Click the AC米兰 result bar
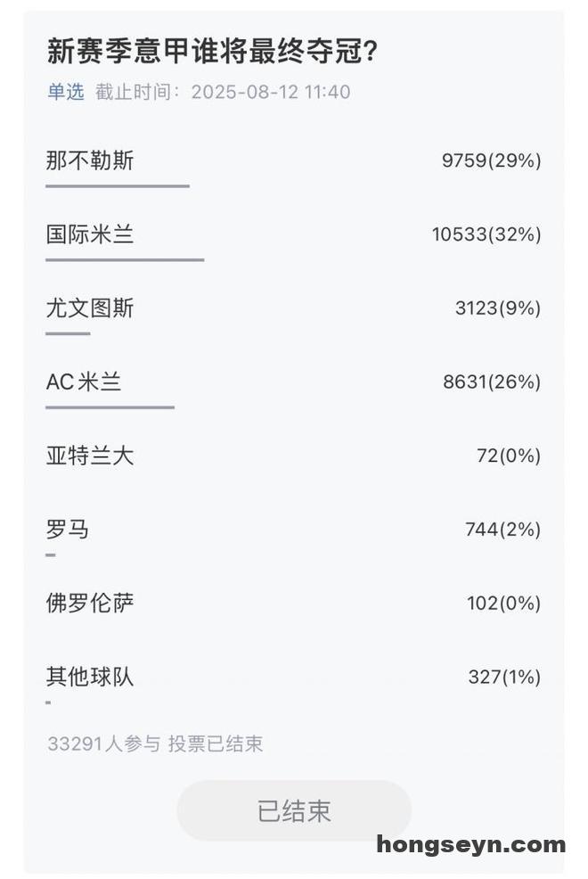The width and height of the screenshot is (588, 879). [x=110, y=407]
